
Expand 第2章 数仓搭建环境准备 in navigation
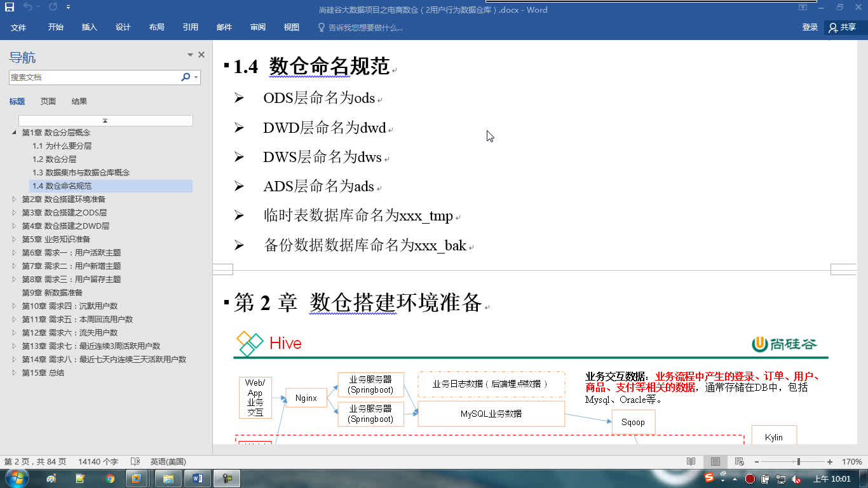tap(14, 199)
